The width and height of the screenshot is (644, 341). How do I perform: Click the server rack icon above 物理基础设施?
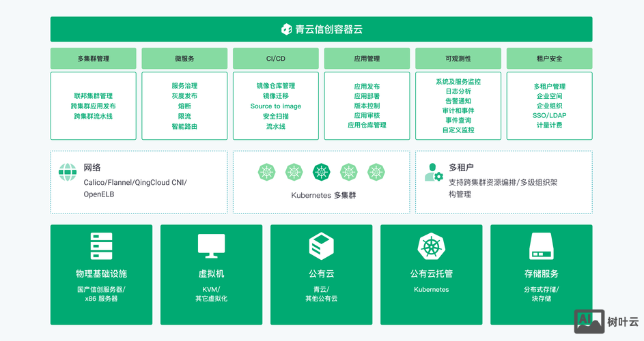[x=102, y=246]
